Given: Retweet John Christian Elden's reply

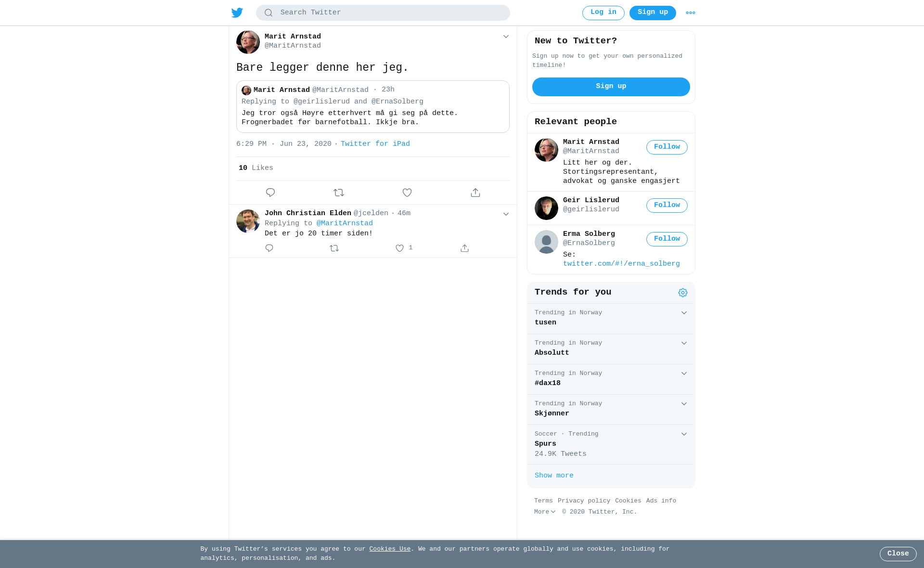Looking at the screenshot, I should 334,248.
